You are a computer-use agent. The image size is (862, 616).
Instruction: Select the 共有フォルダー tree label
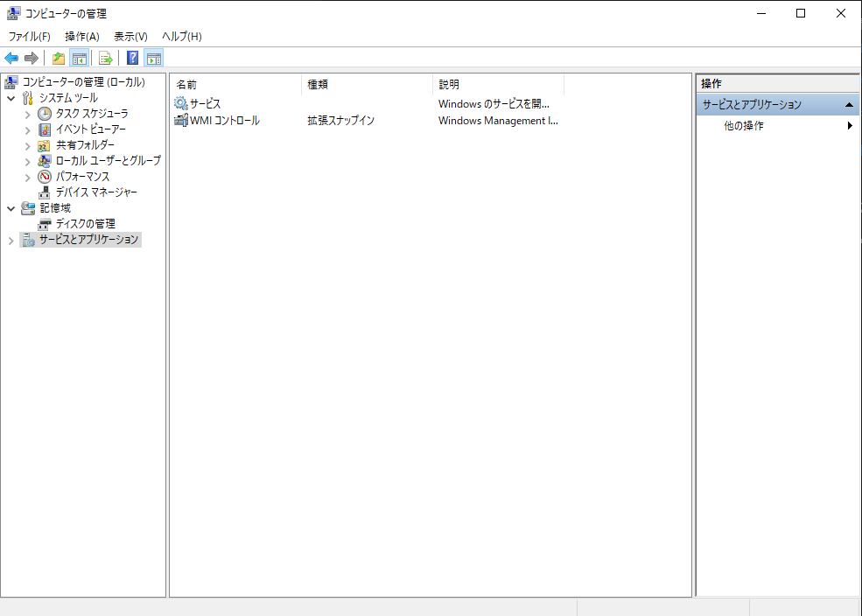85,145
